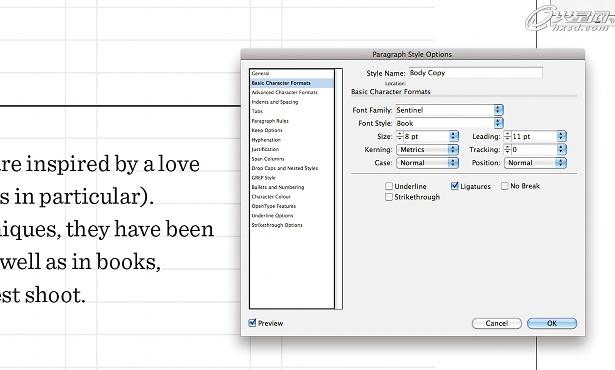Enable the Strikethrough checkbox

(x=389, y=197)
